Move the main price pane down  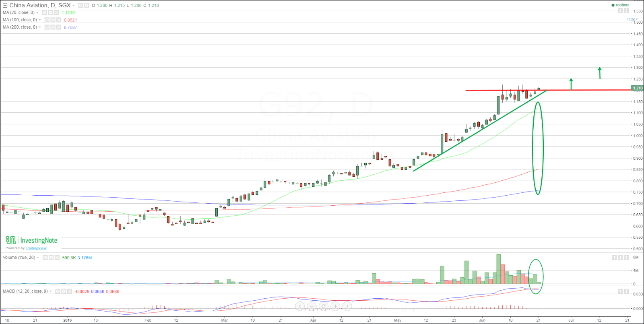620,10
